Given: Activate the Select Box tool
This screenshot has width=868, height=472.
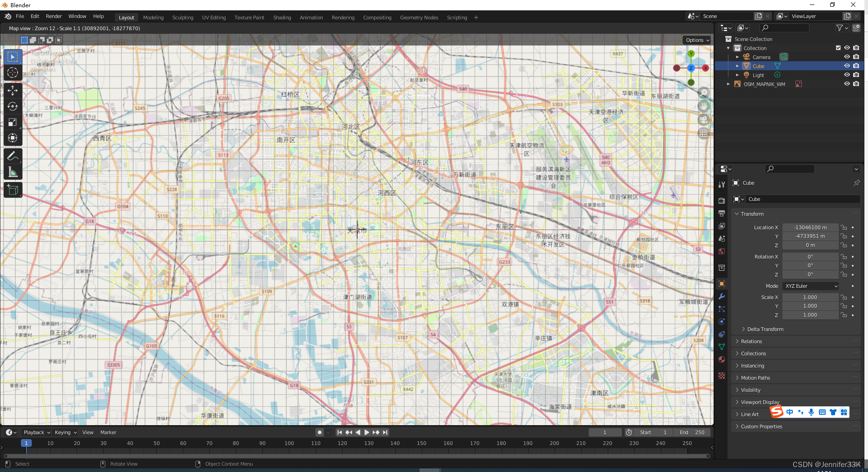Looking at the screenshot, I should tap(13, 57).
